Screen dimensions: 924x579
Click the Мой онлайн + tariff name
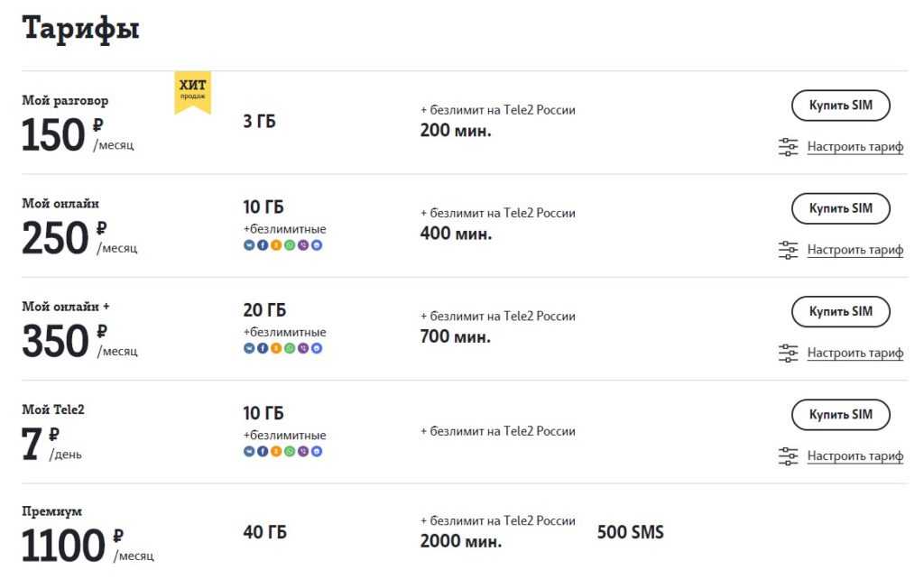point(65,307)
